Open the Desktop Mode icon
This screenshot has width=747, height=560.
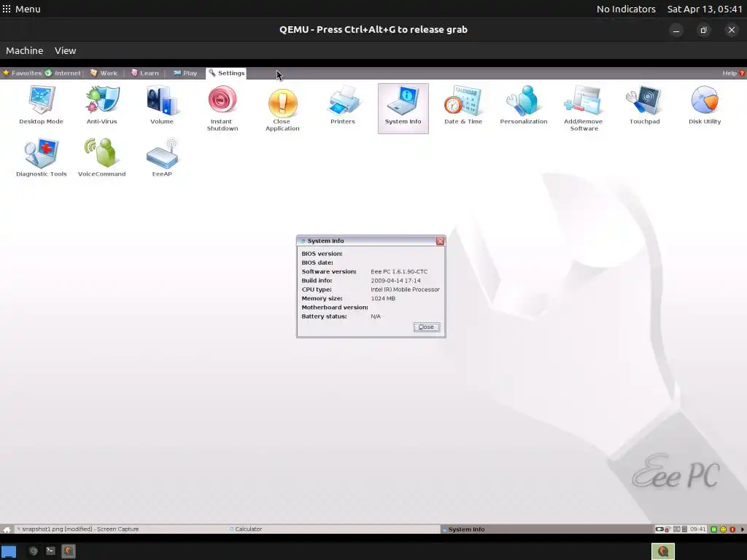tap(41, 105)
